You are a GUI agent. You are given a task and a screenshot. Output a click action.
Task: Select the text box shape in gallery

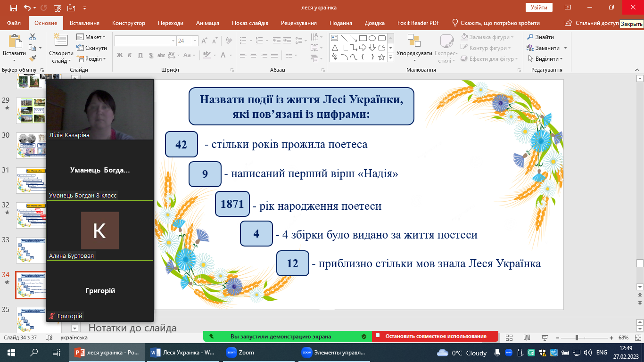(334, 38)
